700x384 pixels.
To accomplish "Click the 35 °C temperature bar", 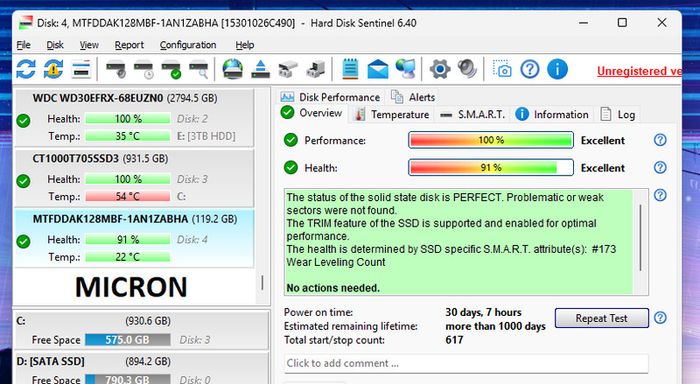I will (x=128, y=136).
